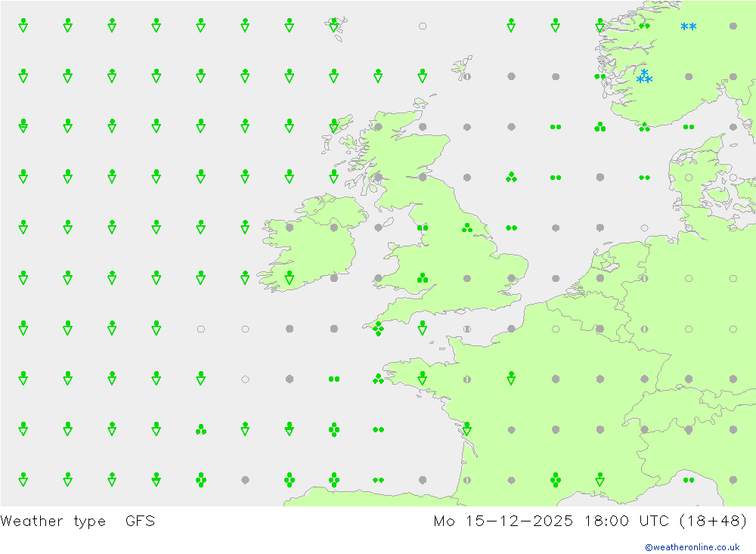Click the open circle symbol over Denmark
Image resolution: width=756 pixels, height=554 pixels.
[x=689, y=178]
